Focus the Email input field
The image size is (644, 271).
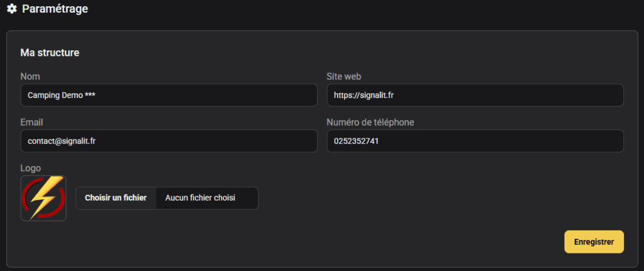click(169, 141)
